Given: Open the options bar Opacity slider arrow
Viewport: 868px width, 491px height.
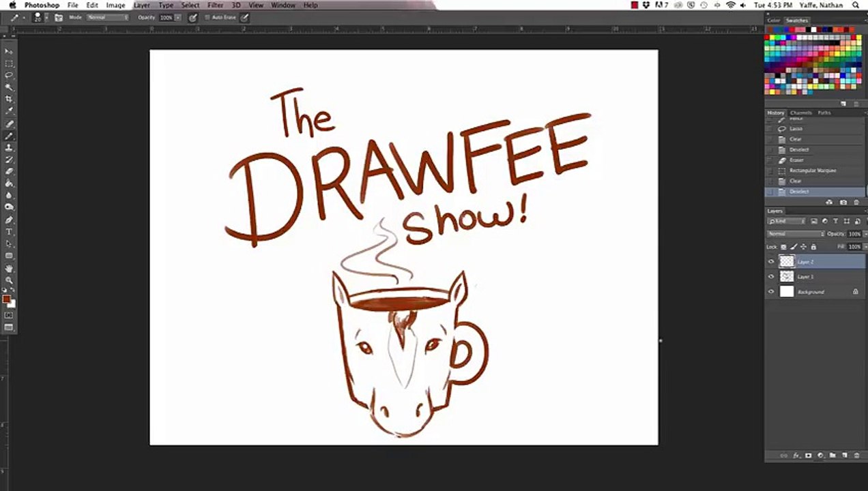Looking at the screenshot, I should coord(178,17).
